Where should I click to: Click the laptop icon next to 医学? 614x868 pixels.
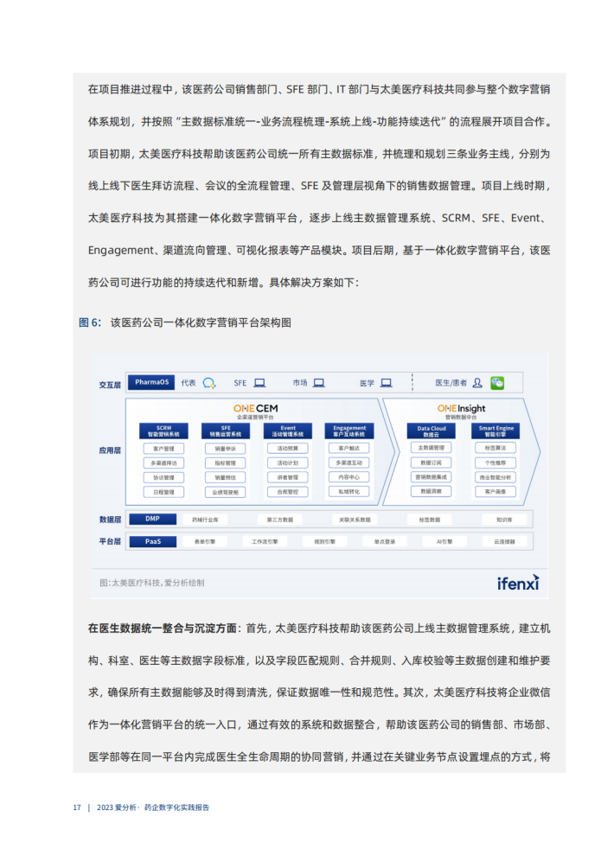pyautogui.click(x=386, y=383)
